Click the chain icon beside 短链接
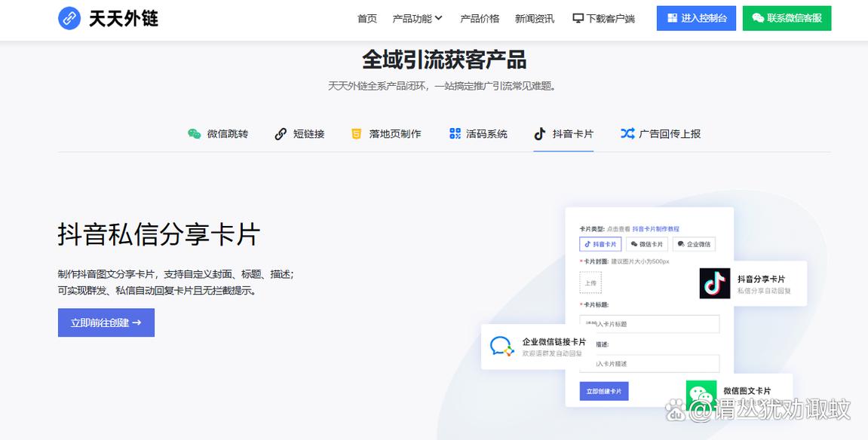 [281, 134]
